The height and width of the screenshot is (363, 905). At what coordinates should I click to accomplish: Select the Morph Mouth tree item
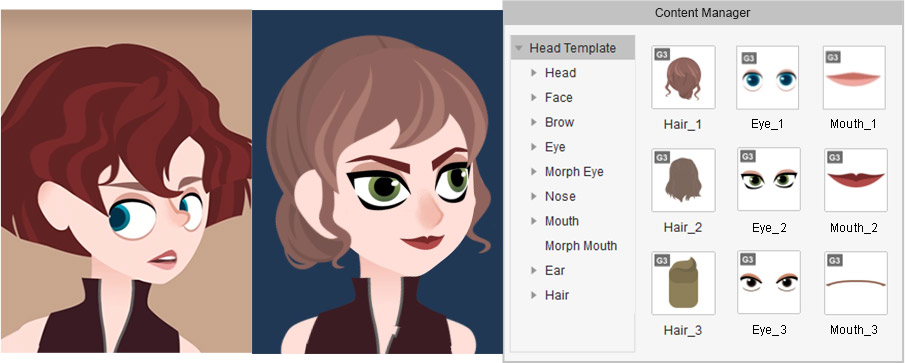click(x=581, y=246)
